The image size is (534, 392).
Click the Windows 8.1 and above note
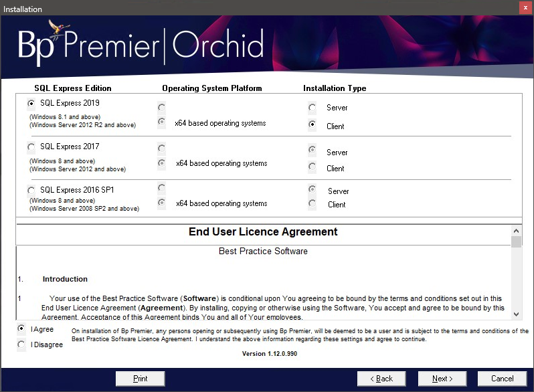pos(65,117)
